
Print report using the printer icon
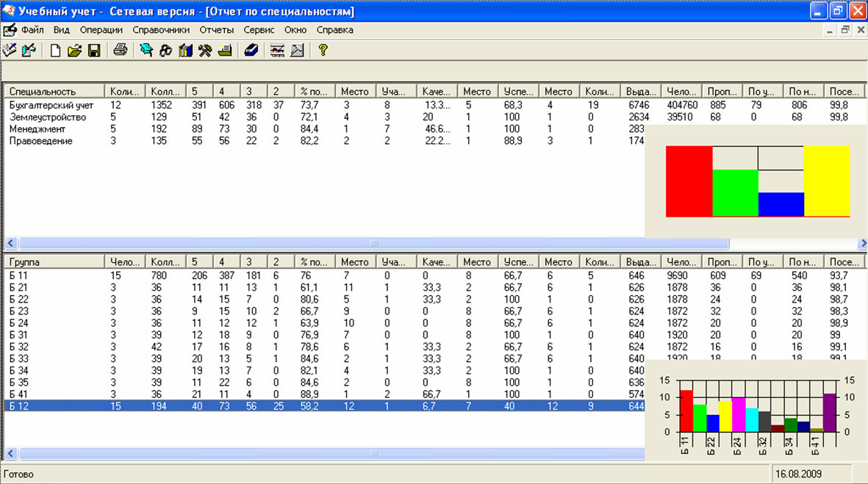pyautogui.click(x=121, y=51)
